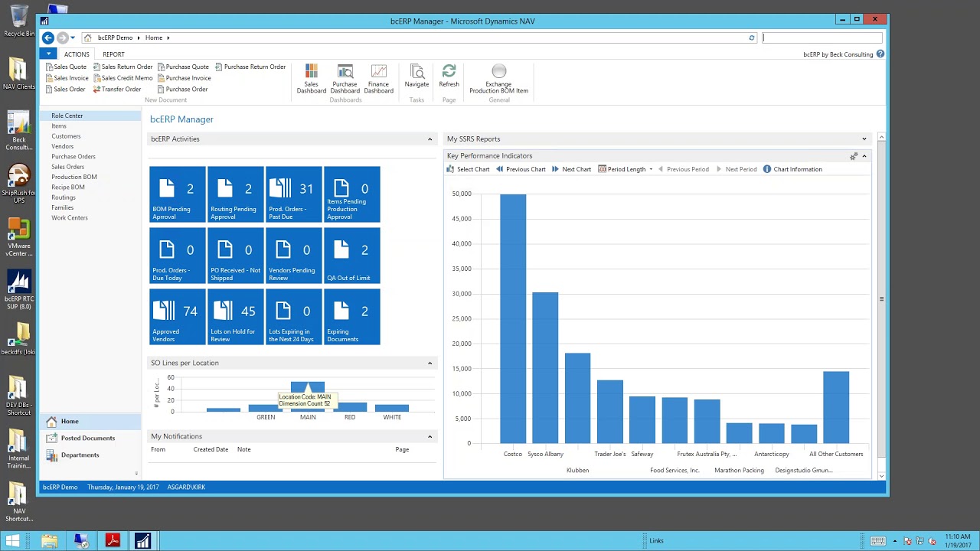Click the role center vertical scrollbar
The height and width of the screenshot is (551, 980).
(881, 298)
